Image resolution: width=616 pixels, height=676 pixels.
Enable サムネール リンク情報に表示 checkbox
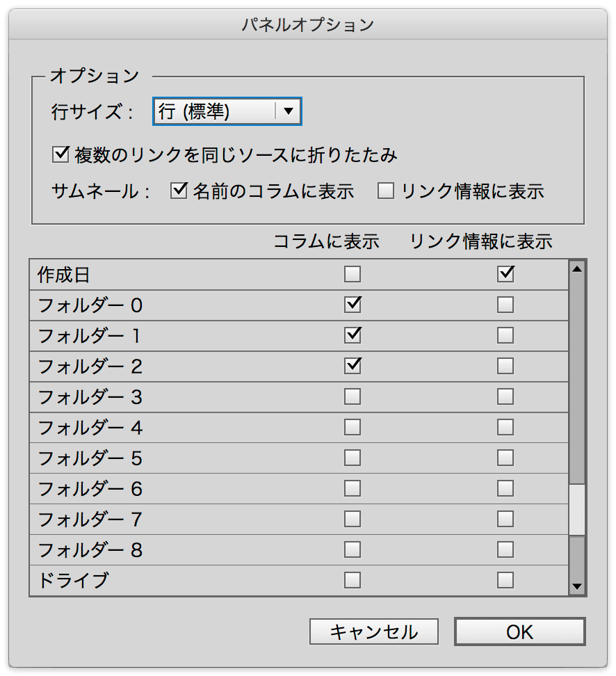[385, 191]
